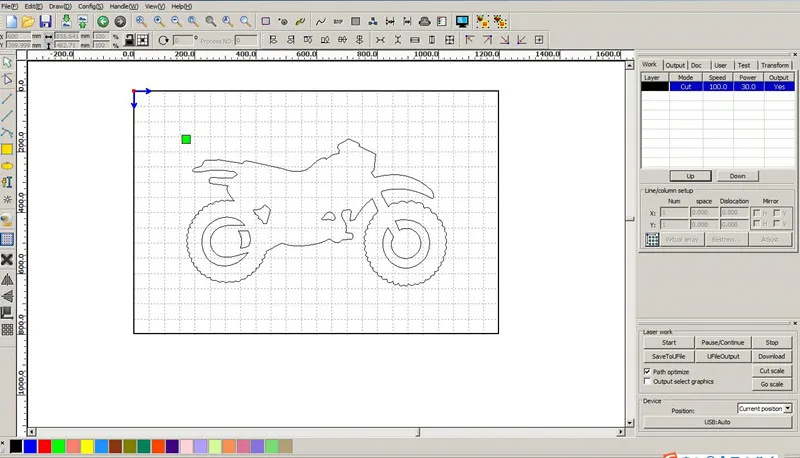
Task: Click the black X delete tool
Action: (7, 260)
